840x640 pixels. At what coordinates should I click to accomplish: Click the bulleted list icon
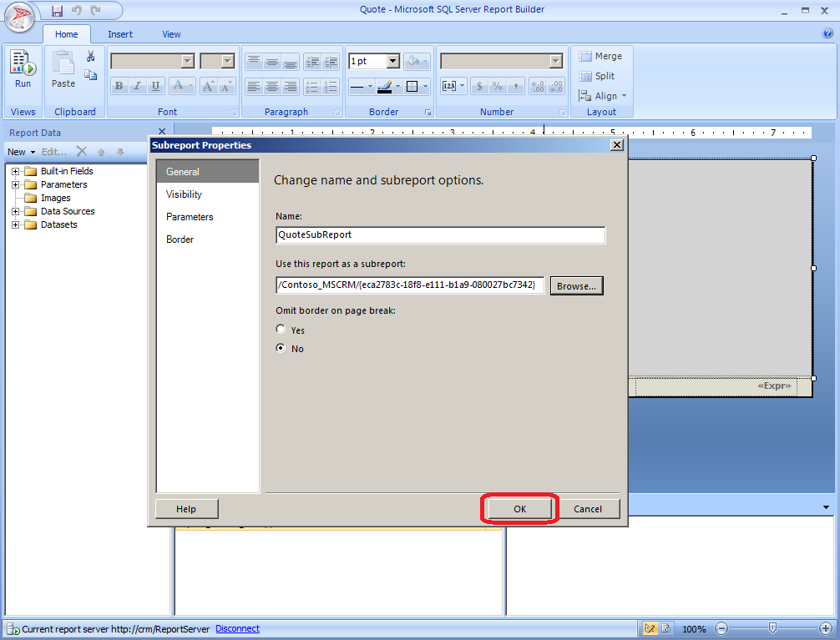(x=312, y=86)
